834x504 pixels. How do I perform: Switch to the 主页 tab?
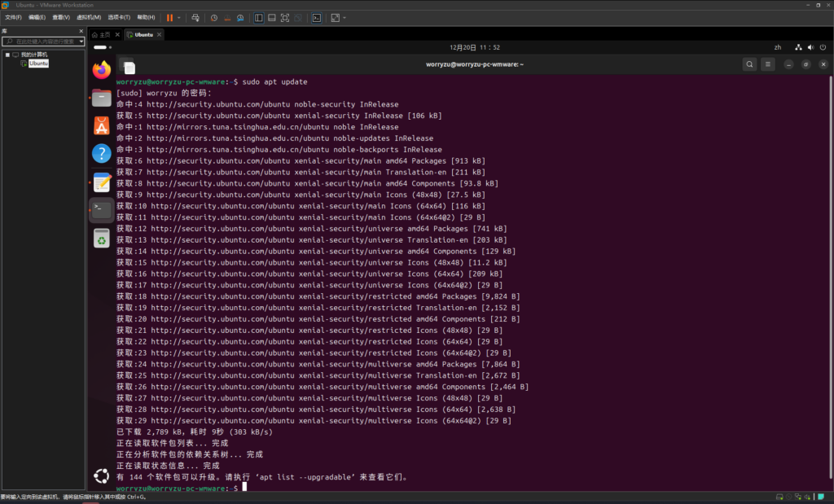pos(101,35)
